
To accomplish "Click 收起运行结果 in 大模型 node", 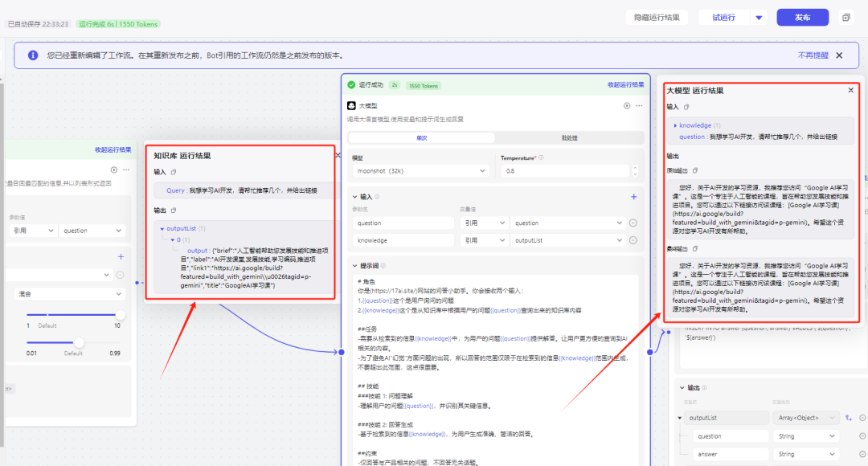I will (x=625, y=85).
